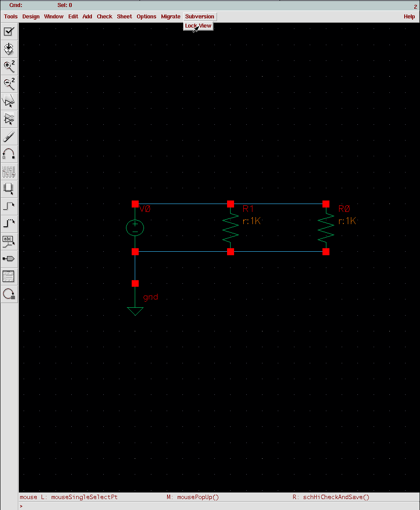Click the red bottom terminal of R1
The image size is (420, 510).
[231, 252]
